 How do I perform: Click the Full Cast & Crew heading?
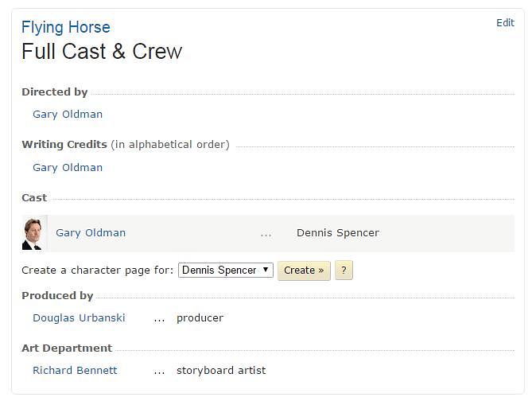pos(102,52)
